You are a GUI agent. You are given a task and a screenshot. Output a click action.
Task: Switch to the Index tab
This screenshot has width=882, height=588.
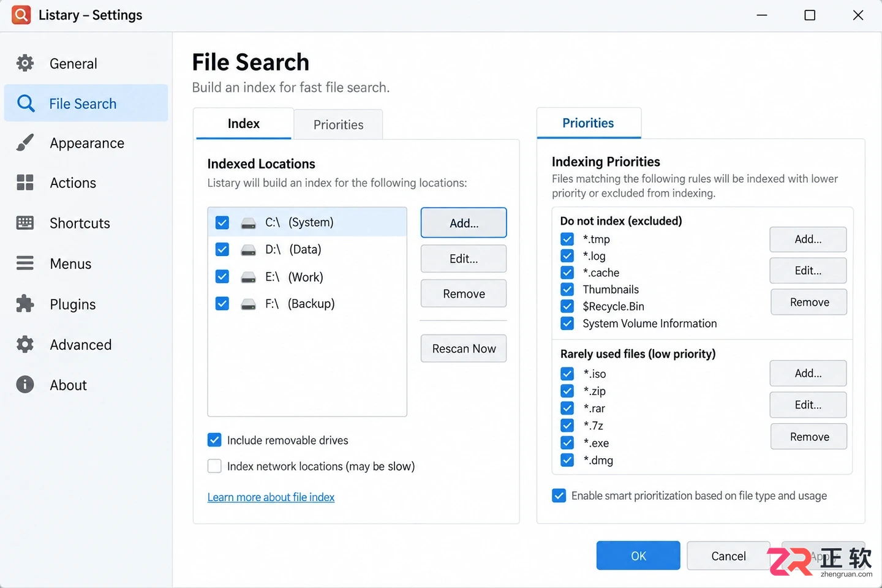244,124
